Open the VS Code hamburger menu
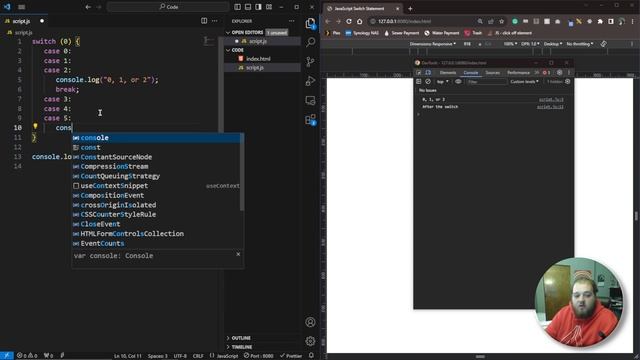Screen dimensions: 640x360 coord(22,7)
